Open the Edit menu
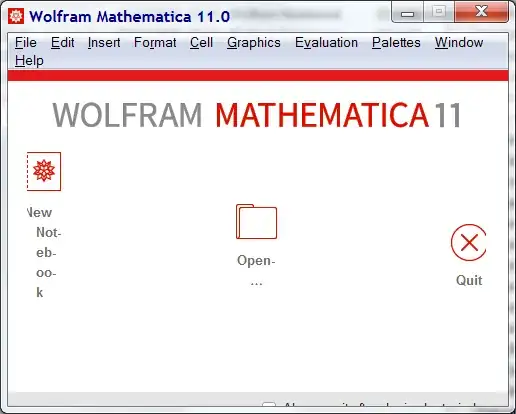 pyautogui.click(x=62, y=43)
